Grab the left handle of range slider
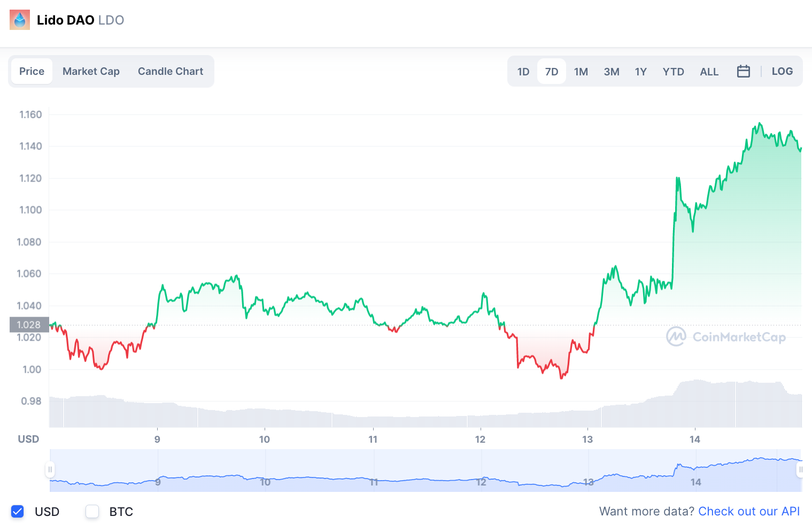 tap(50, 470)
